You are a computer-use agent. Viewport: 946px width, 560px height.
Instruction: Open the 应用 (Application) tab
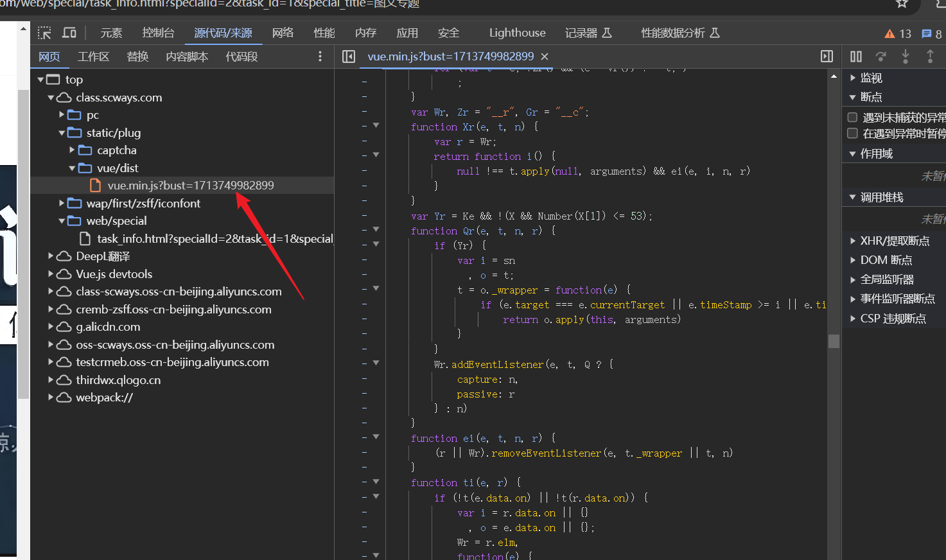click(407, 33)
